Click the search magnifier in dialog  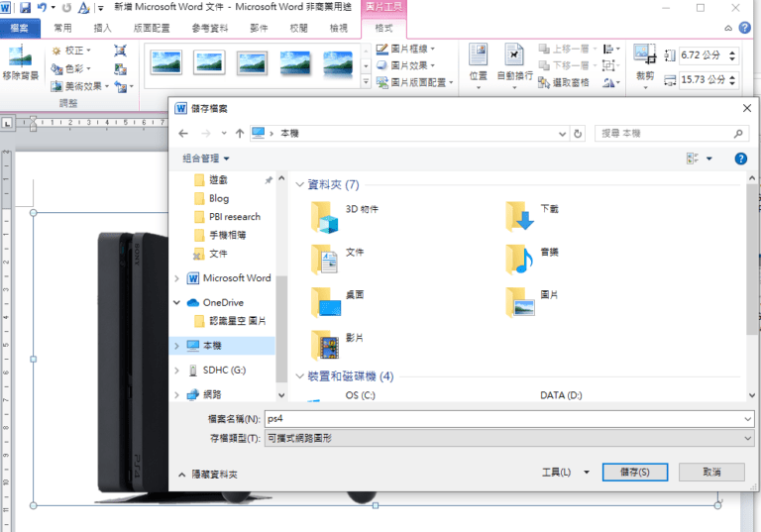coord(738,134)
